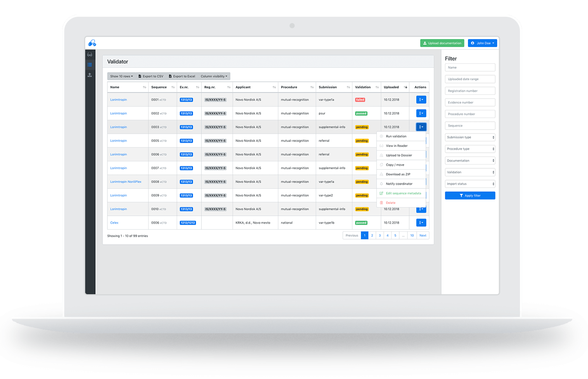588x379 pixels.
Task: Open the Reader glasses icon in sidebar
Action: [90, 55]
